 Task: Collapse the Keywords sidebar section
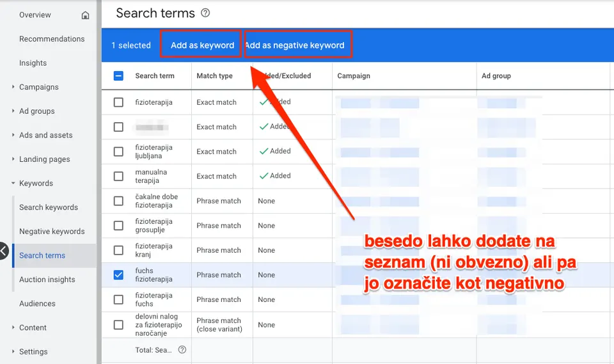[13, 183]
